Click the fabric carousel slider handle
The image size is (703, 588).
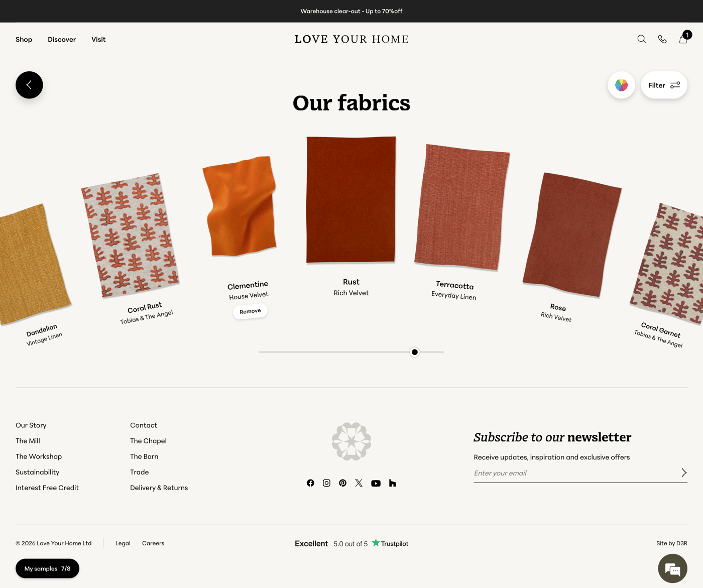(415, 352)
